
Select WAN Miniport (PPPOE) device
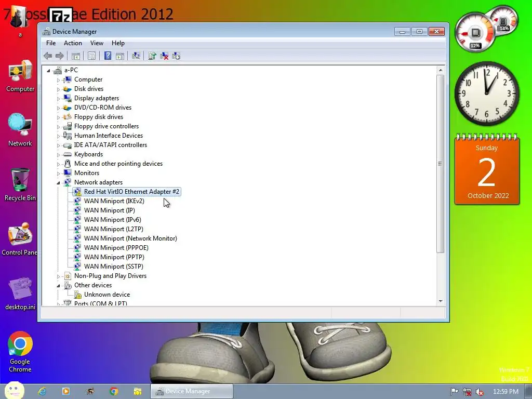(x=116, y=248)
